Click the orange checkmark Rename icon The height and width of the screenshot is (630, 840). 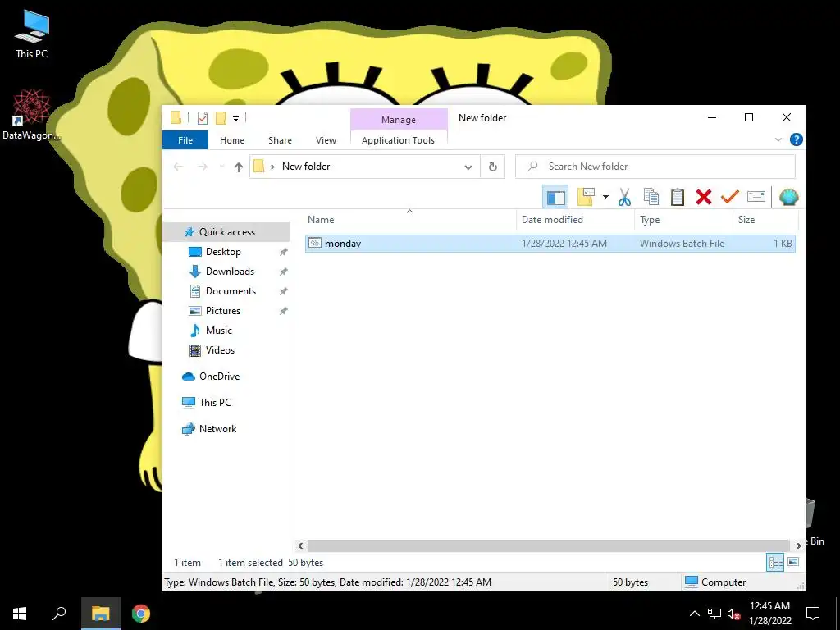point(729,197)
